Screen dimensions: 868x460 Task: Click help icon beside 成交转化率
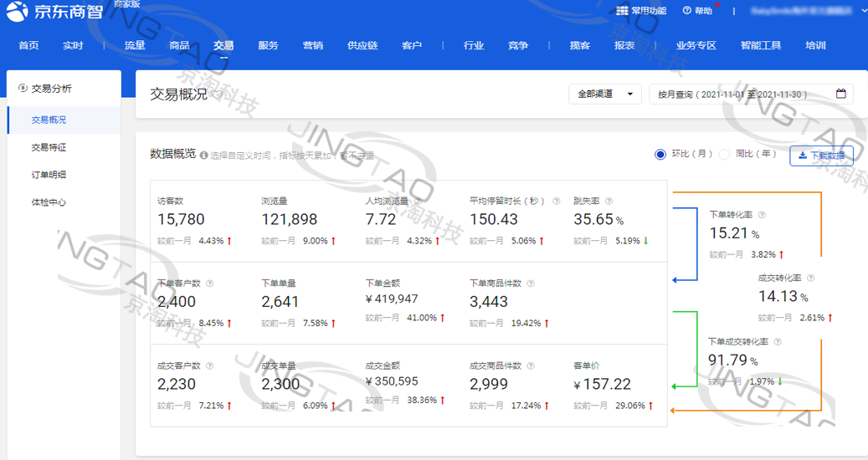pos(809,279)
